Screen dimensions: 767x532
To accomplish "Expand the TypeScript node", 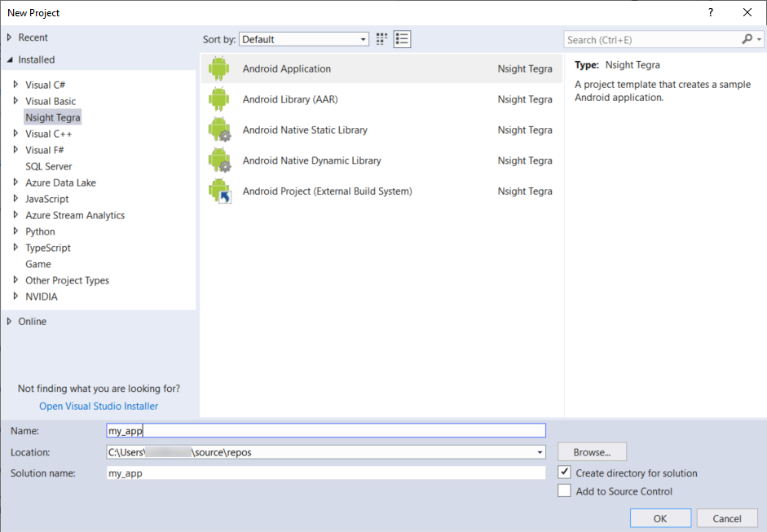I will pos(15,248).
